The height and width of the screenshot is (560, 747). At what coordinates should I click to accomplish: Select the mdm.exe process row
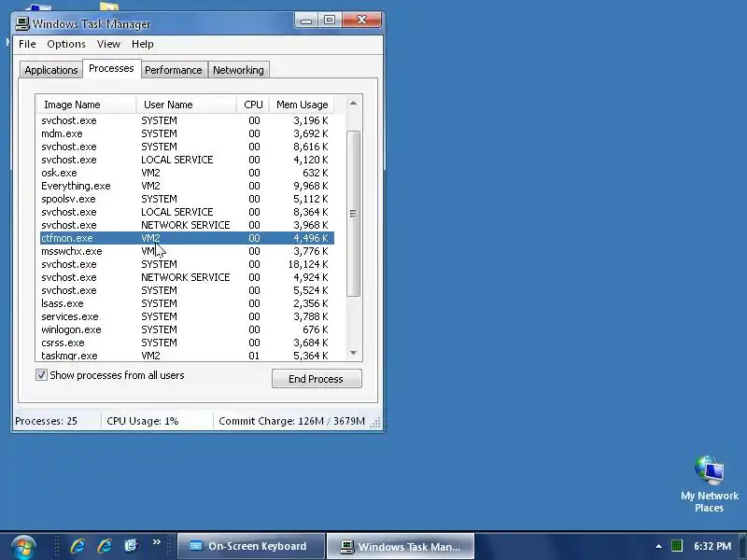pyautogui.click(x=186, y=133)
